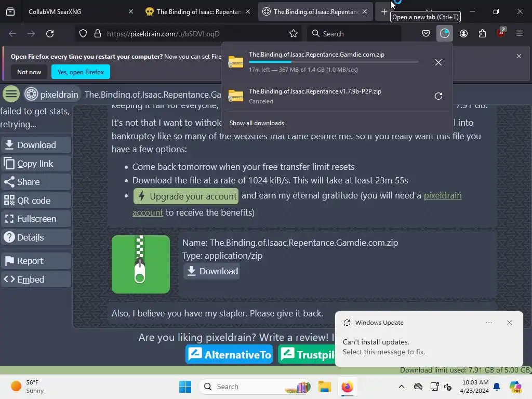
Task: Open file Details in sidebar
Action: (x=36, y=237)
